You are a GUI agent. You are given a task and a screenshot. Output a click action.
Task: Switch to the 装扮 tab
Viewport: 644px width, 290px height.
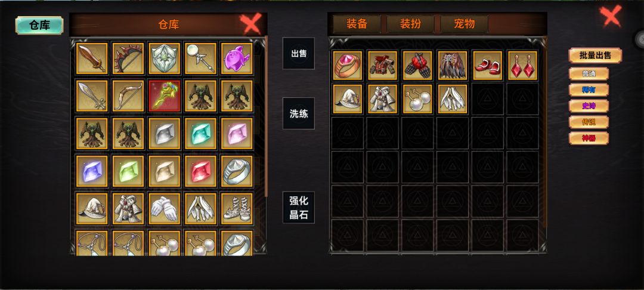tap(410, 24)
